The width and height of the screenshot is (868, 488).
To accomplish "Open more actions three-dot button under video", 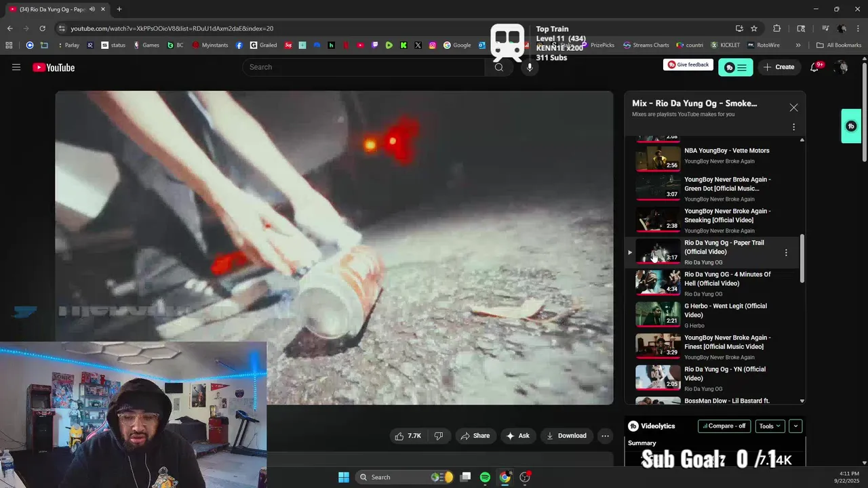I will [606, 436].
